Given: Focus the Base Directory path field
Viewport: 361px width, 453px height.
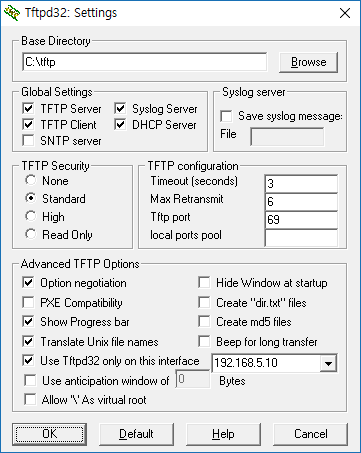Looking at the screenshot, I should 145,62.
